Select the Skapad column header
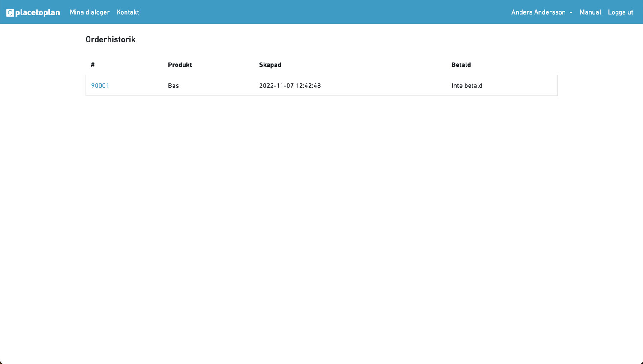Image resolution: width=643 pixels, height=364 pixels. pyautogui.click(x=270, y=65)
